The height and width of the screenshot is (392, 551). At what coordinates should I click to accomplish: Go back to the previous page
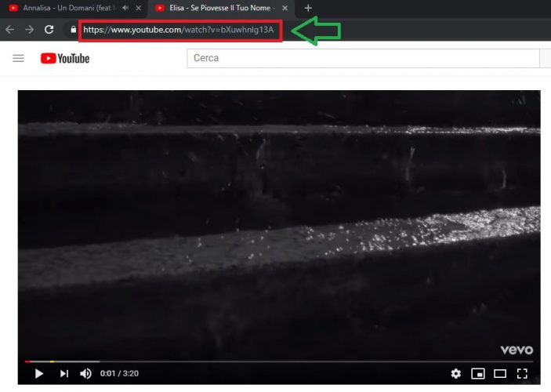click(9, 30)
